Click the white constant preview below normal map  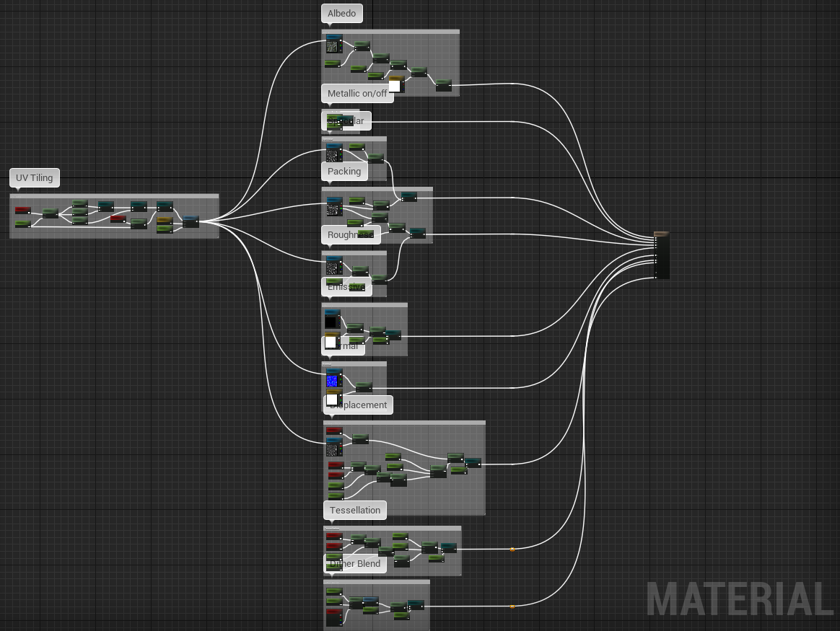point(332,400)
